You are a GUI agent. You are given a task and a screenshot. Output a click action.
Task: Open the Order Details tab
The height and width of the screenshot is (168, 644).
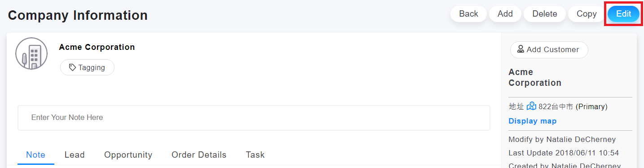click(x=199, y=155)
